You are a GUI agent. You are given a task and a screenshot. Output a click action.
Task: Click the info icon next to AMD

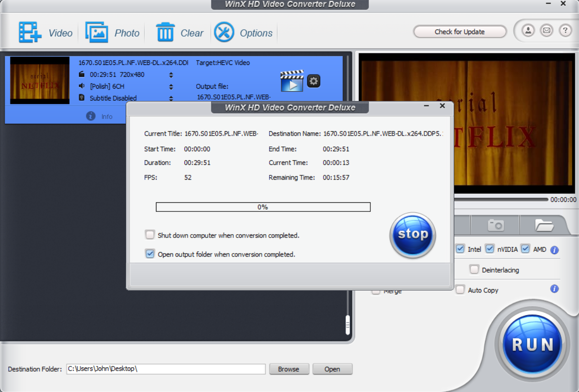point(554,250)
